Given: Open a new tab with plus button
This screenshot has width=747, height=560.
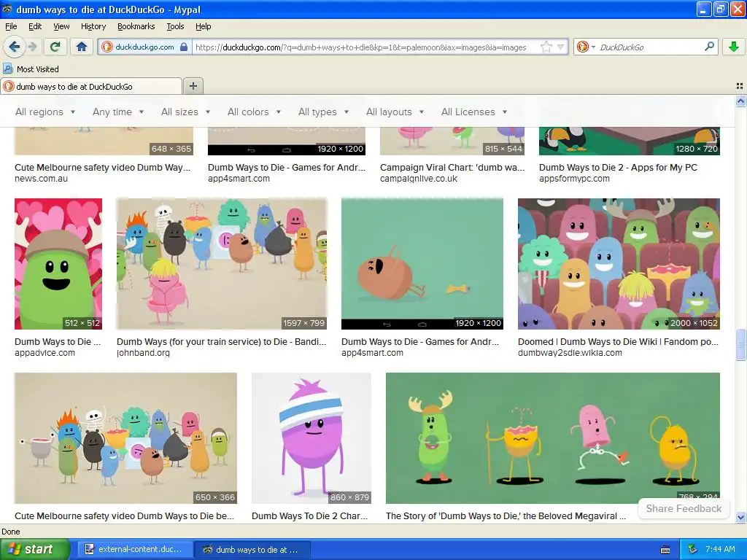Looking at the screenshot, I should (x=193, y=86).
